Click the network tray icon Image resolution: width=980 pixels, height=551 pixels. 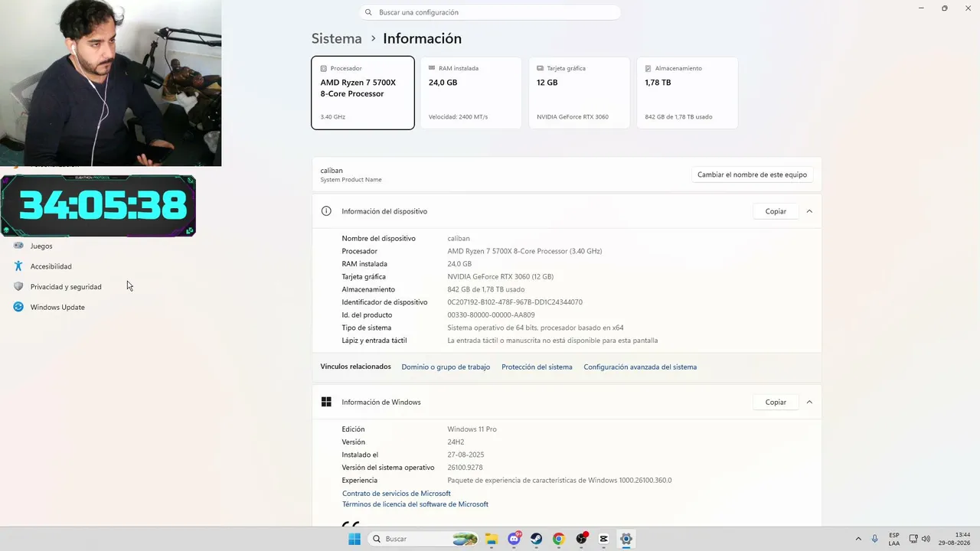click(x=913, y=539)
